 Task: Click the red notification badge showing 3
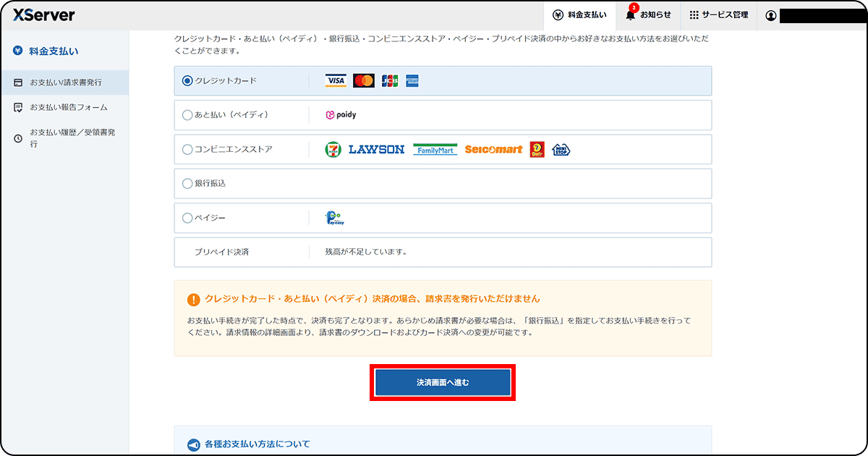pos(634,7)
